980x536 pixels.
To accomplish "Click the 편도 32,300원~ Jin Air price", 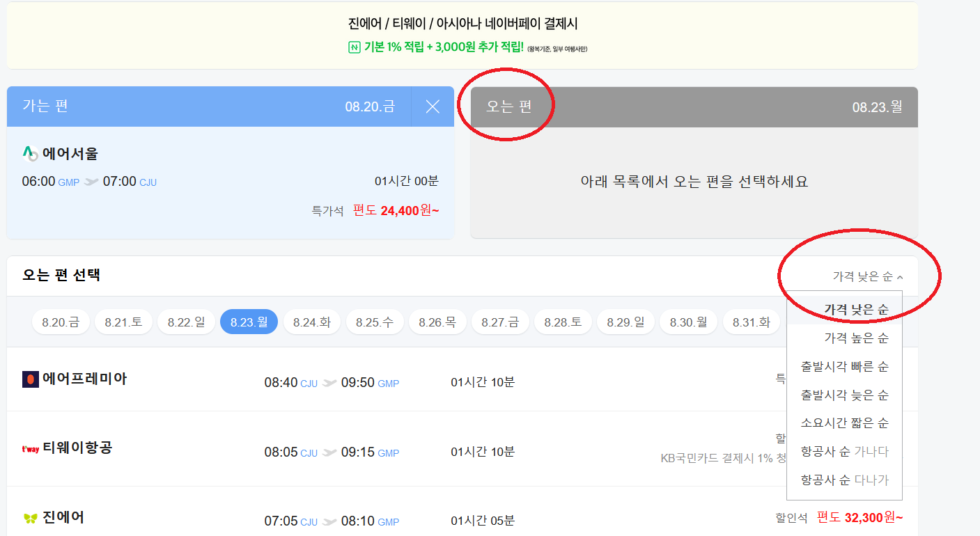I will [x=860, y=517].
